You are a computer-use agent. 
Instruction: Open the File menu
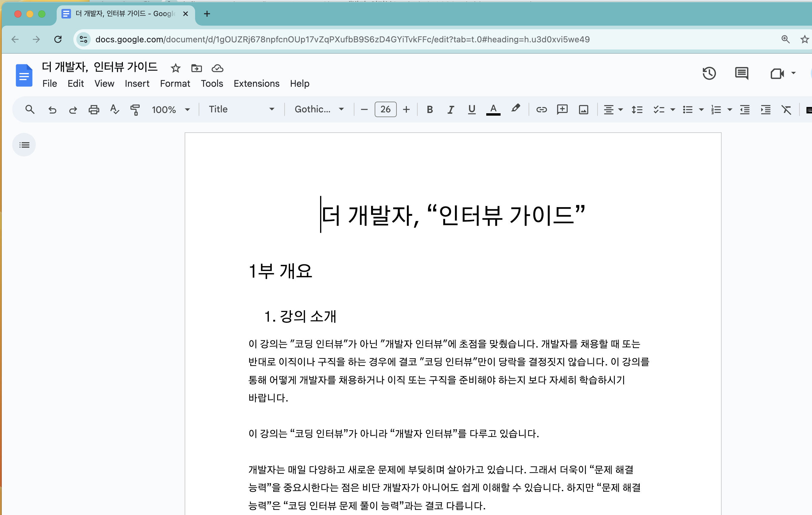click(x=50, y=83)
